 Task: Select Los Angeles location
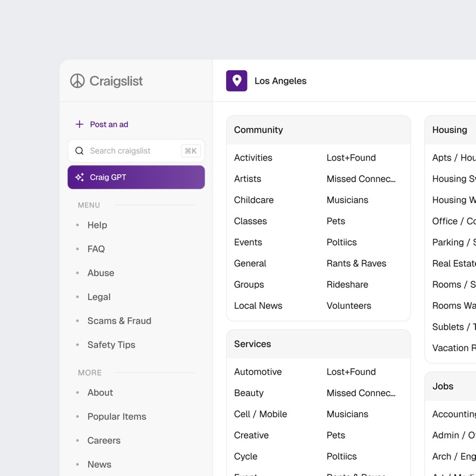tap(280, 81)
